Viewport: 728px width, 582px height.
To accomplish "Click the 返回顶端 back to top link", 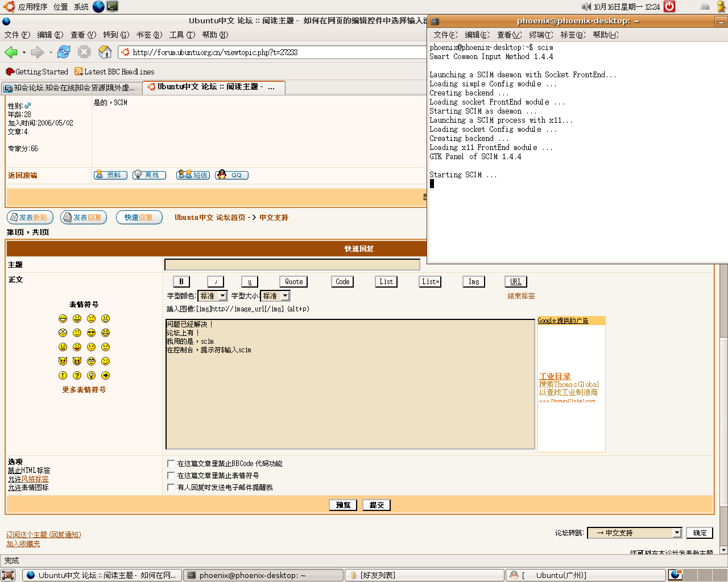I will (x=23, y=176).
